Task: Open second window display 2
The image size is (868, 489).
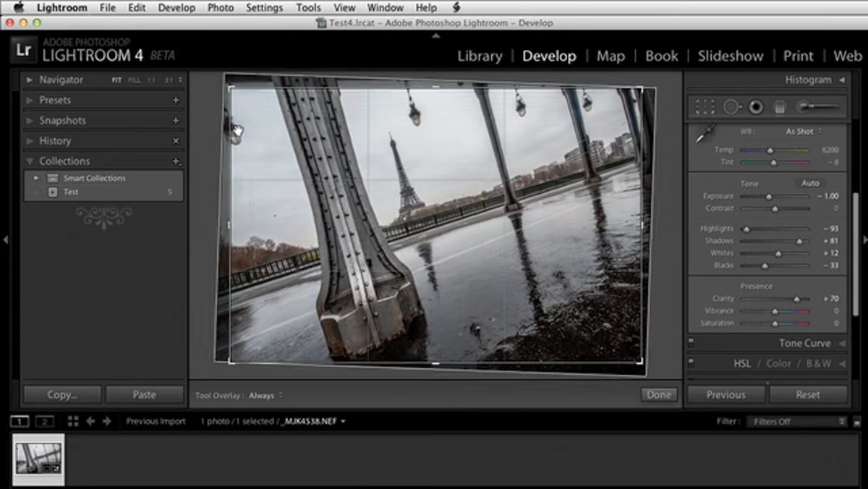Action: (x=45, y=421)
